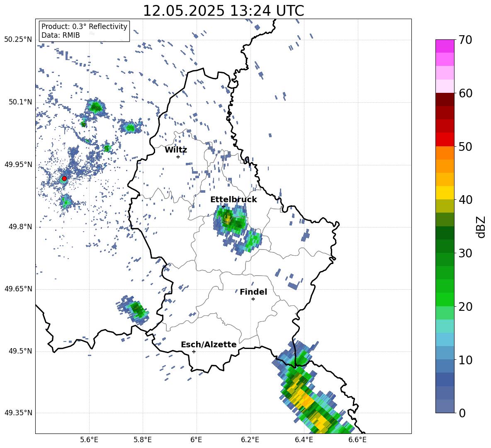491x448 pixels.
Task: Click the 49.65°N latitude label
Action: point(18,288)
